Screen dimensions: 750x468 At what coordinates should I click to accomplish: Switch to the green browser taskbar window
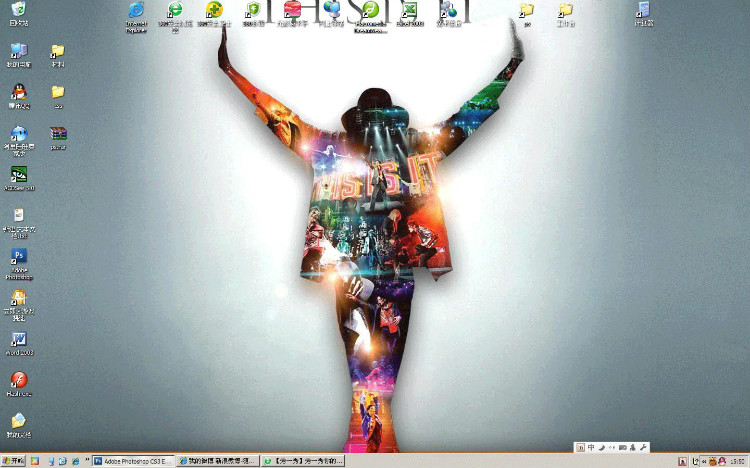coord(303,461)
